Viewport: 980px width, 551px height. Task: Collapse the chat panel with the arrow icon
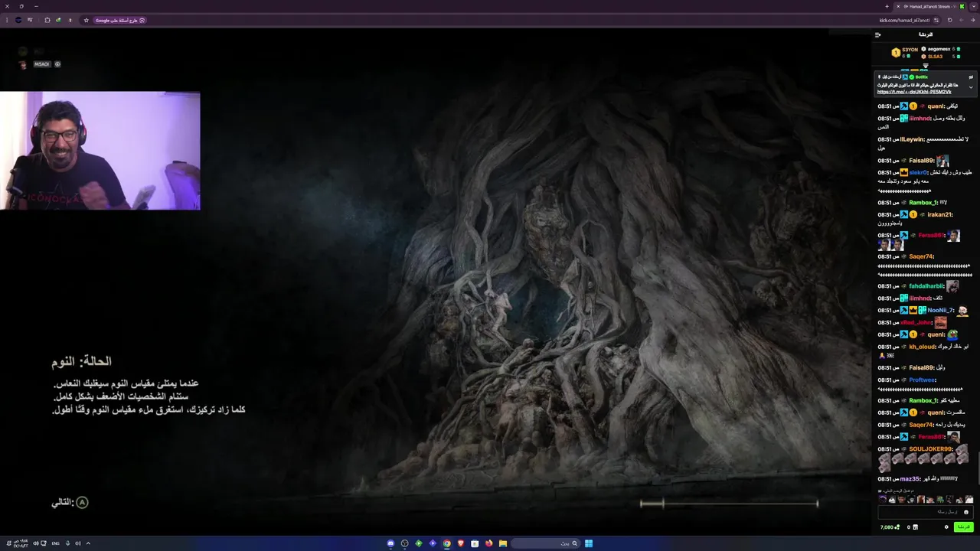pos(878,34)
